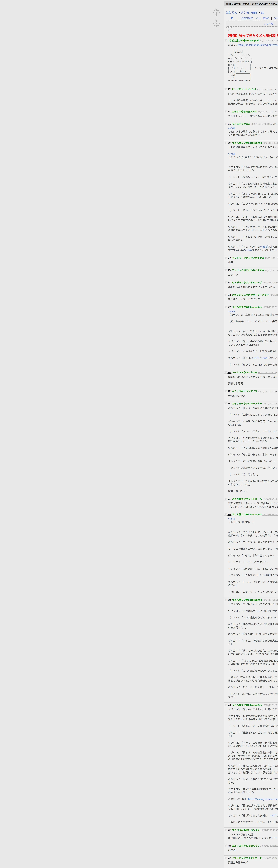This screenshot has width=278, height=868.
Task: Expand the triangle menu on post 572
Action: click(x=226, y=404)
